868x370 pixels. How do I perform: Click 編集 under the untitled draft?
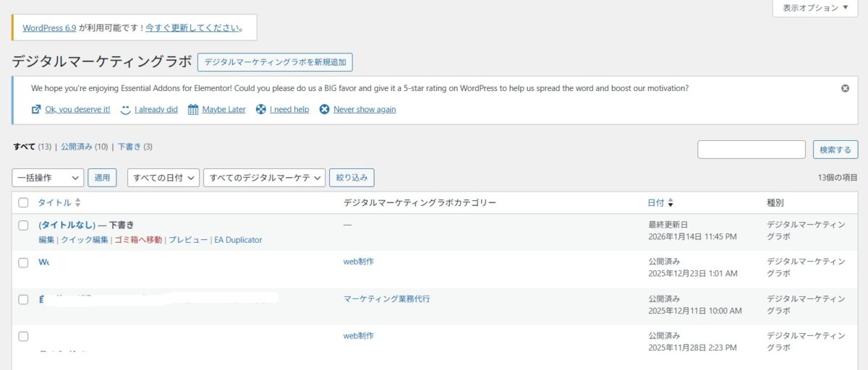tap(46, 240)
